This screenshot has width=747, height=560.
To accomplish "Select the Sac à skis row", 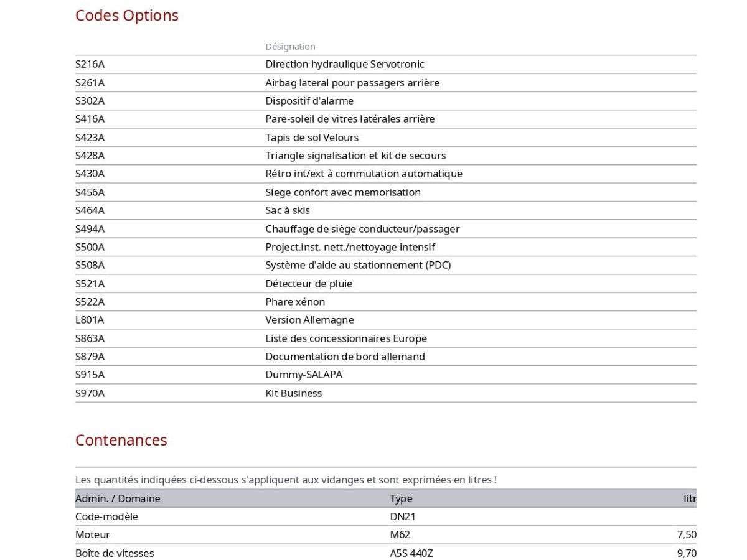I will click(x=386, y=210).
